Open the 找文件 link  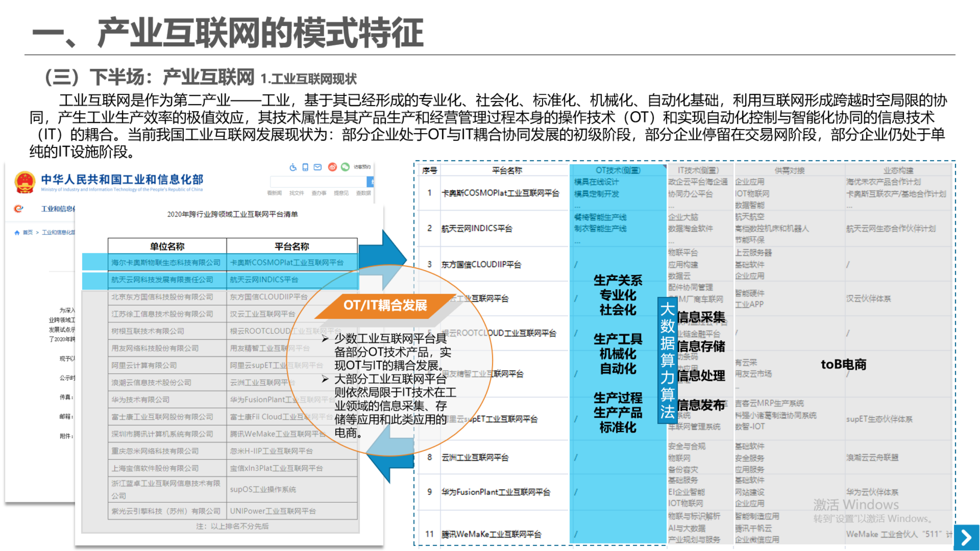click(x=297, y=193)
